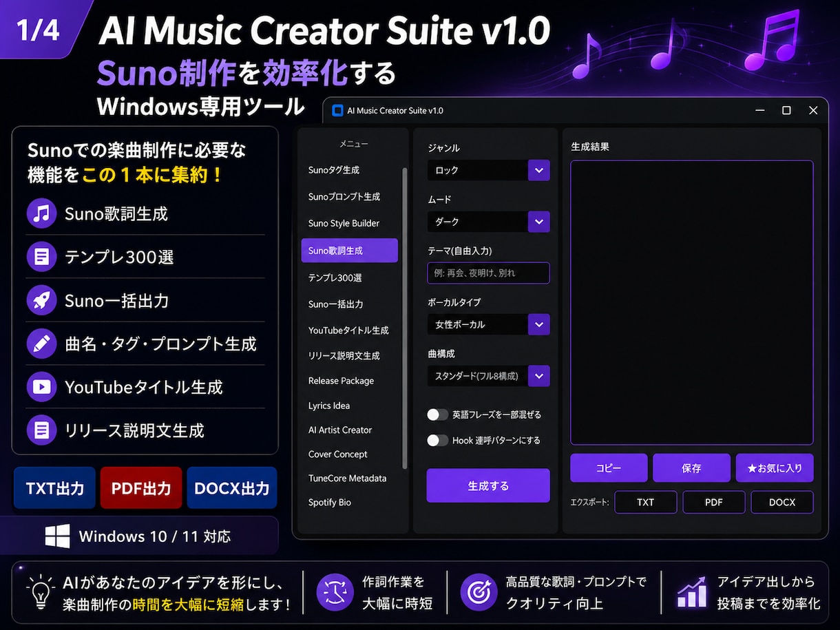This screenshot has height=630, width=840.
Task: Open Cover Concept in the sidebar menu
Action: click(x=338, y=454)
